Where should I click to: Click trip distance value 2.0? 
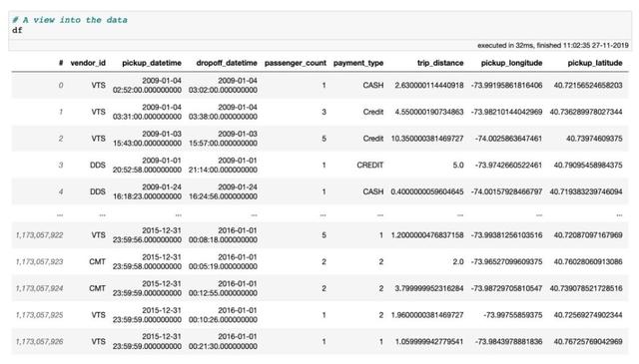click(x=458, y=261)
